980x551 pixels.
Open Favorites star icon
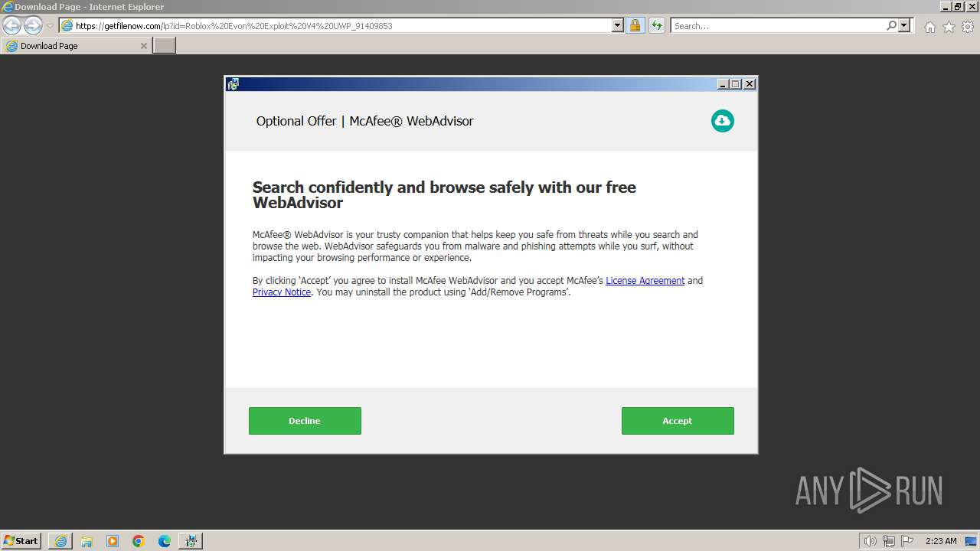pyautogui.click(x=949, y=27)
